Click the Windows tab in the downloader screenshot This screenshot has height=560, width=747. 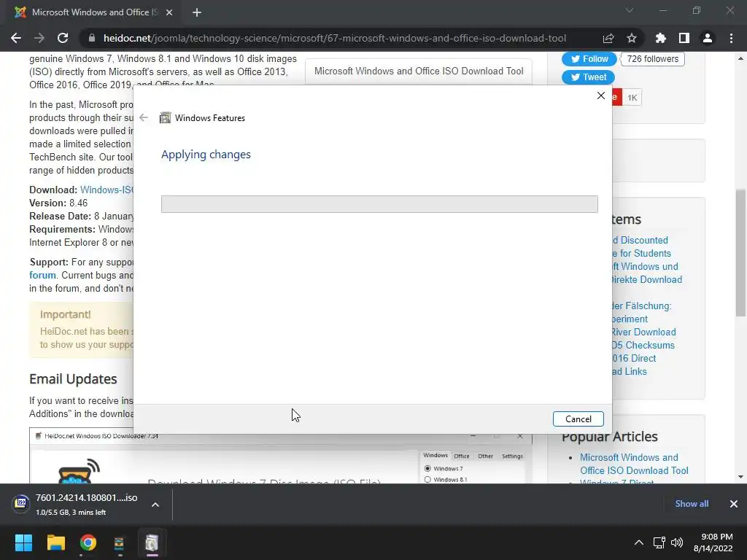(x=436, y=456)
